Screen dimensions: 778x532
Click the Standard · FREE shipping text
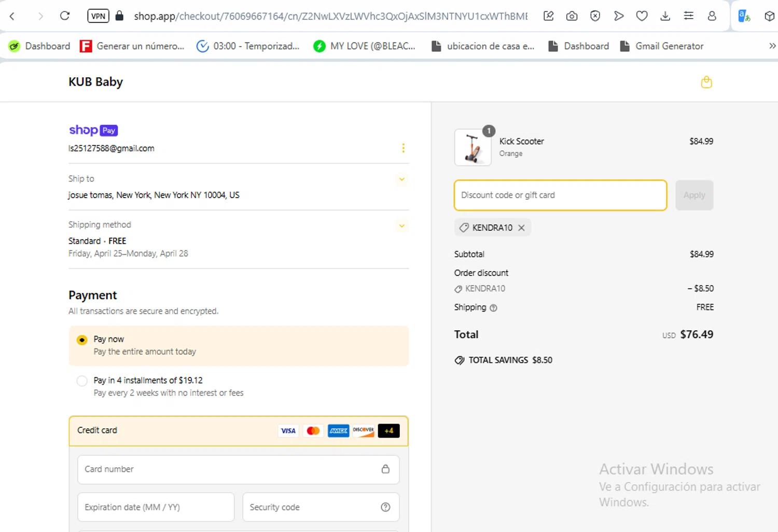97,241
